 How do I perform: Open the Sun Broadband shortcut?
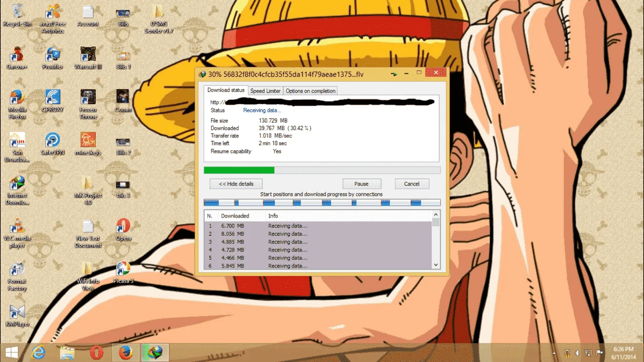point(17,147)
